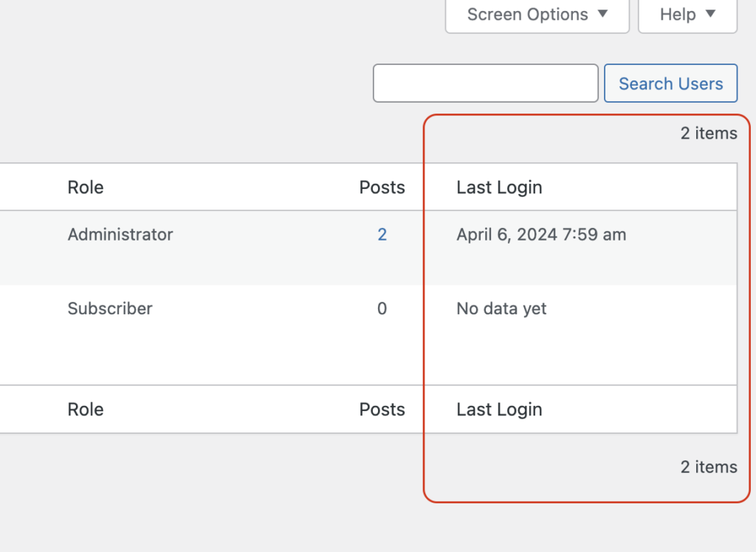Screen dimensions: 756x552
Task: Open the Administrator's posts link showing 2
Action: (x=382, y=234)
